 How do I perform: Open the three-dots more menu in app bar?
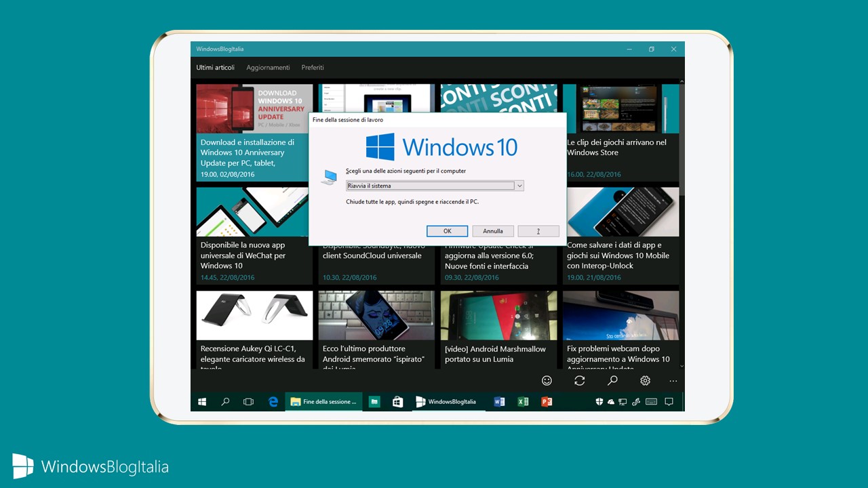673,381
